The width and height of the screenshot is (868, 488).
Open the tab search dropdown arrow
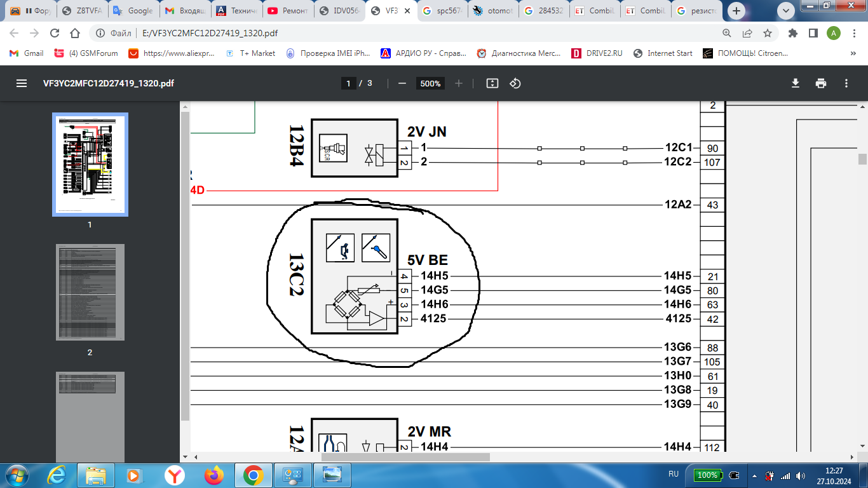pos(787,11)
